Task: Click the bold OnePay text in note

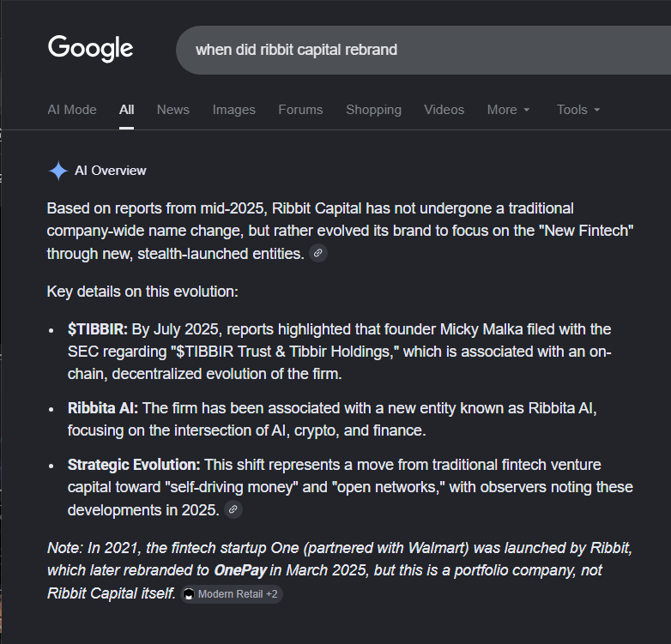Action: [x=240, y=570]
